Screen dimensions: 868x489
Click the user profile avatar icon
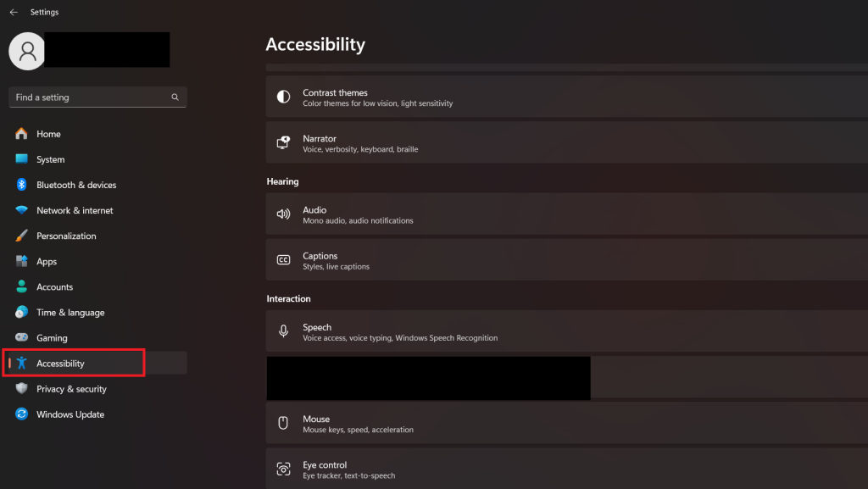pos(27,51)
